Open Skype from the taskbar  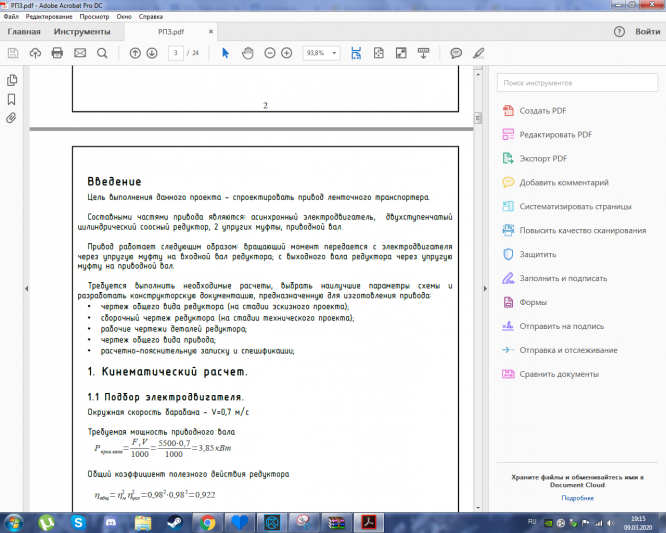(x=78, y=522)
